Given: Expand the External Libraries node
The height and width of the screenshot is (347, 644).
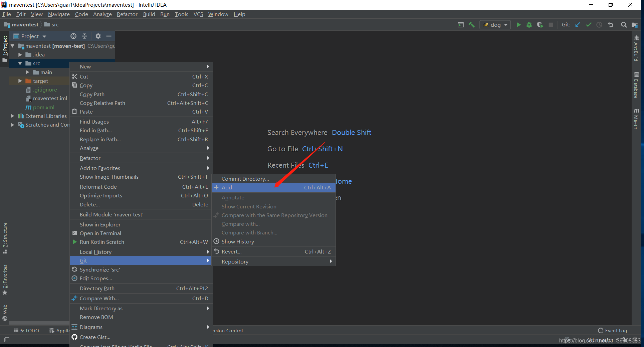Looking at the screenshot, I should (13, 116).
